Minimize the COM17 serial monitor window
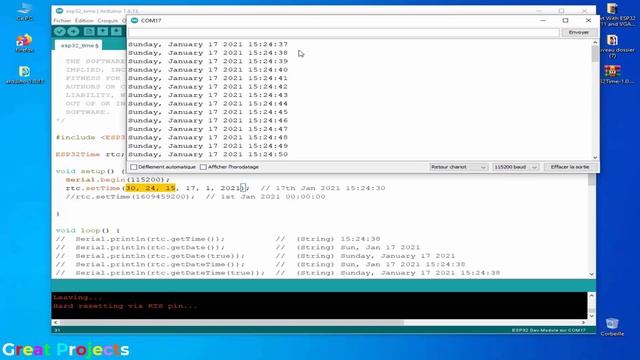The width and height of the screenshot is (640, 360). point(542,20)
